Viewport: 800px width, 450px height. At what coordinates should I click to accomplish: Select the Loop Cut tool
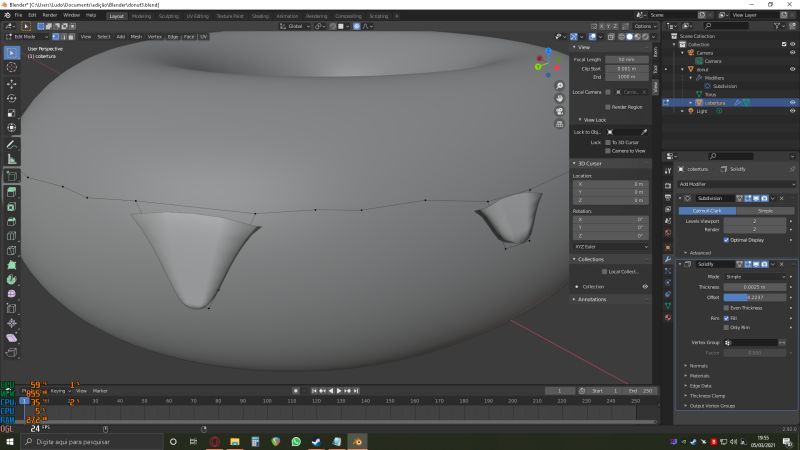click(12, 236)
